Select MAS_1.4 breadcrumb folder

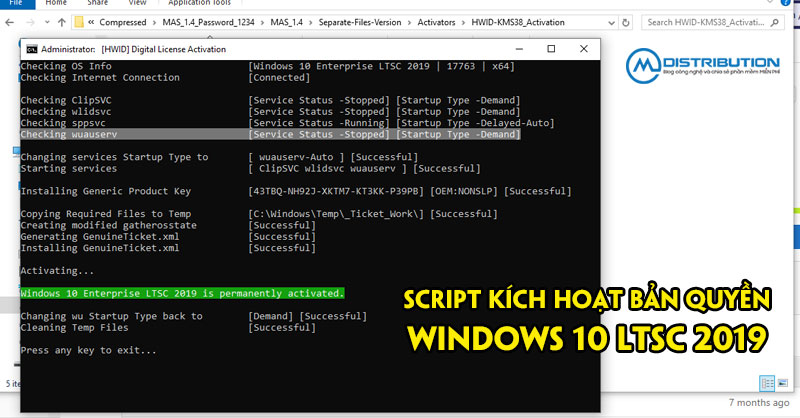pyautogui.click(x=286, y=22)
